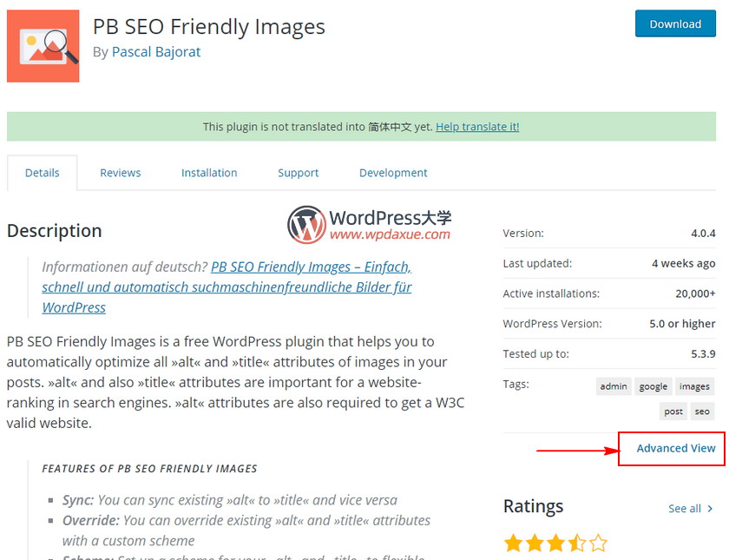Open the Development tab
729x560 pixels.
(x=393, y=173)
